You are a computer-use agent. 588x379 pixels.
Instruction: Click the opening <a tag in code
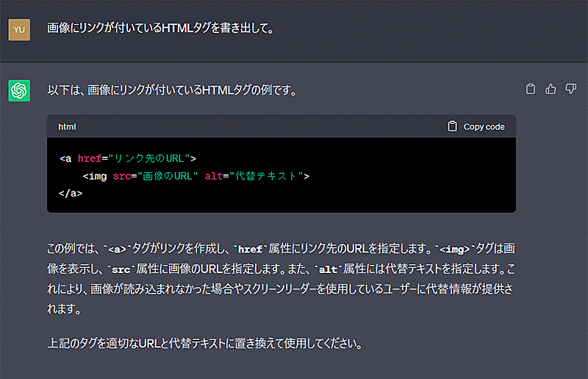[66, 158]
